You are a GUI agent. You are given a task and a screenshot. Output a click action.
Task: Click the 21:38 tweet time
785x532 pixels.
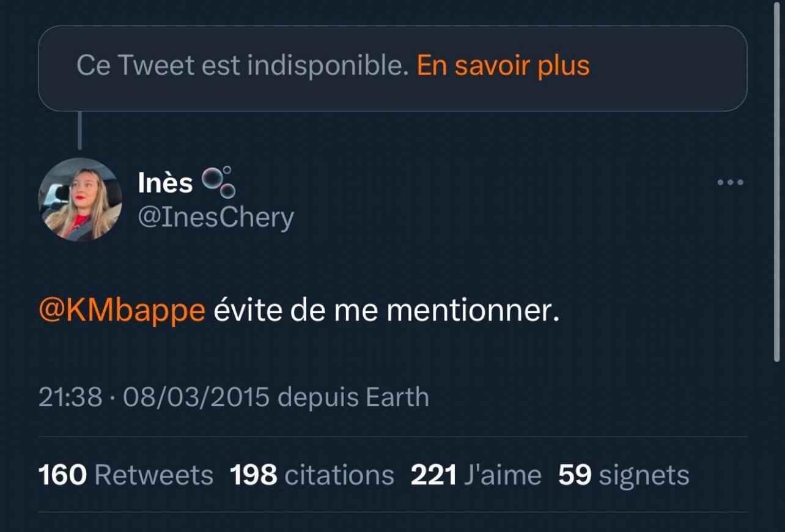[70, 397]
